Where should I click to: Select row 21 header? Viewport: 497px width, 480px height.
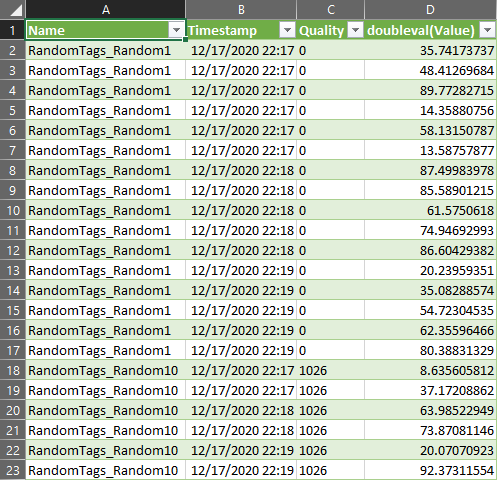click(x=13, y=430)
